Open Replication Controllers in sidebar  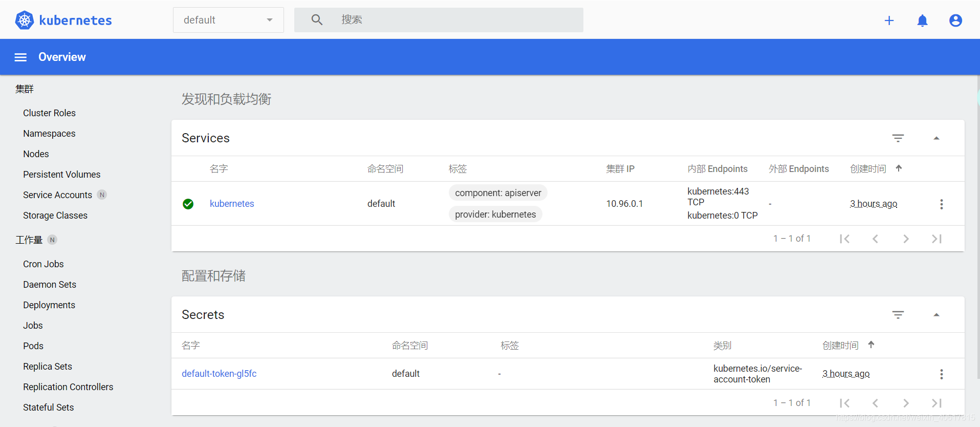tap(68, 387)
